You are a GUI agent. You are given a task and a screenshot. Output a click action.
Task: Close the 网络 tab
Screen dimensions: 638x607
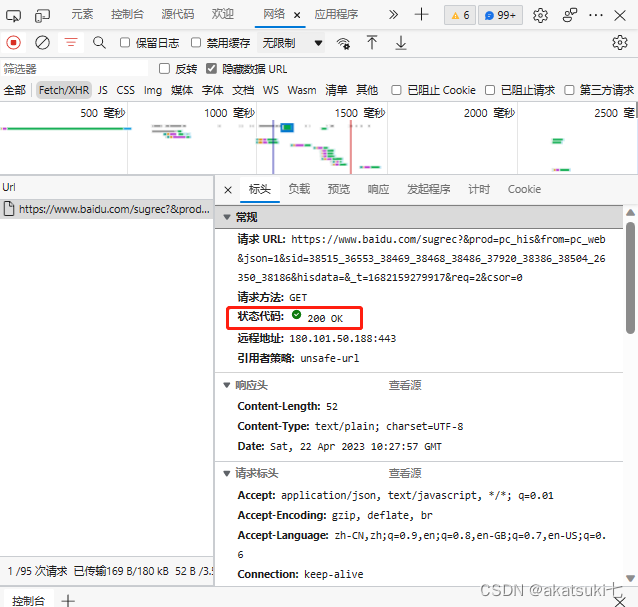[297, 15]
